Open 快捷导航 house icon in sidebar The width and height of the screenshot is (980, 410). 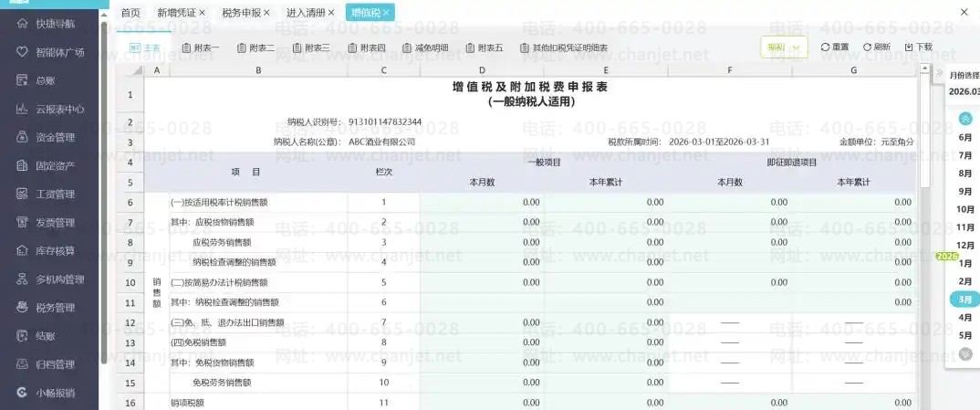22,24
